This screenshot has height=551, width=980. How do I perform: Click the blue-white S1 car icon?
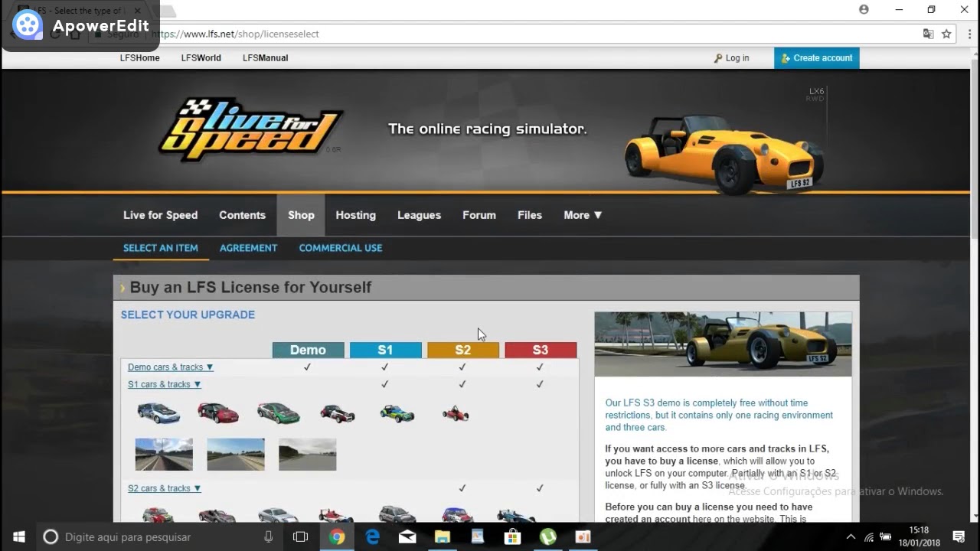tap(158, 413)
